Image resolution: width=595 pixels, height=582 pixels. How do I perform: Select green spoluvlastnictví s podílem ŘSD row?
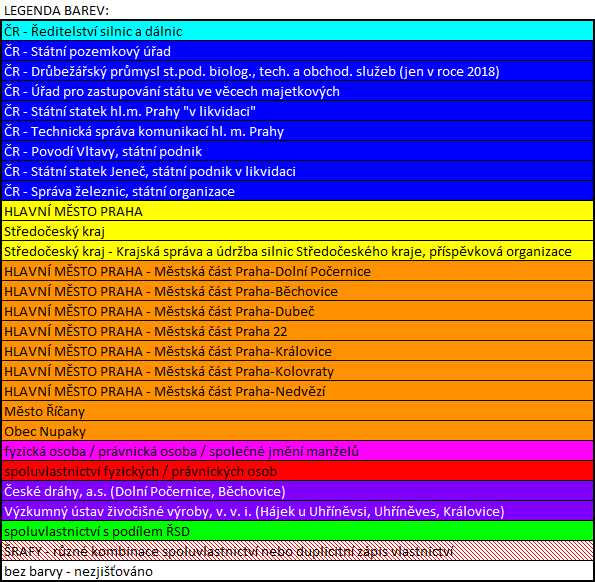298,531
